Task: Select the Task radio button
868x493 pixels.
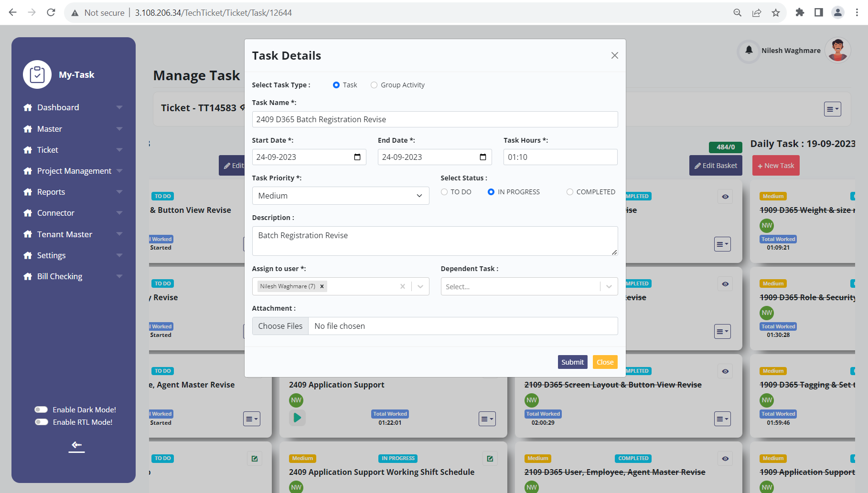Action: [x=336, y=85]
